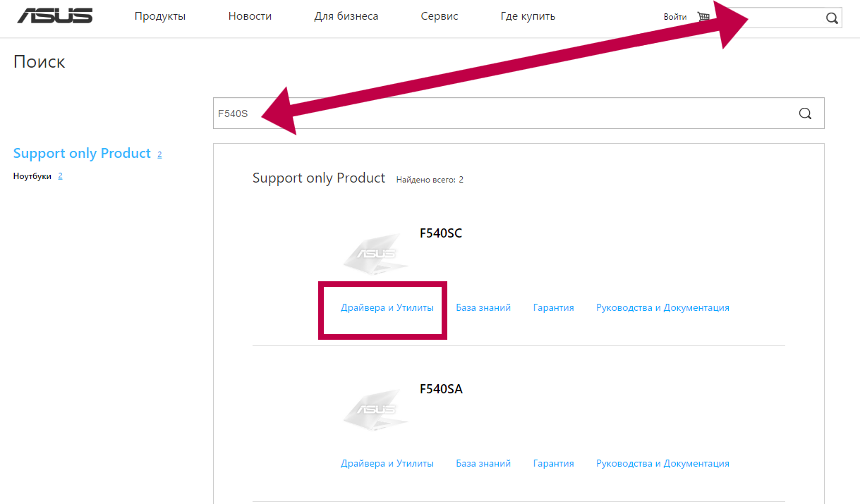Click the ASUS logo
The width and height of the screenshot is (860, 504).
(x=55, y=16)
